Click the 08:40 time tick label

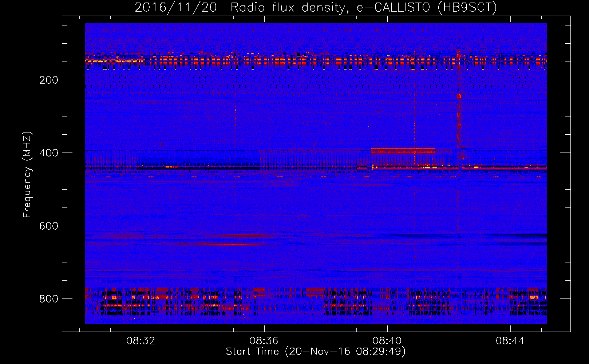pyautogui.click(x=387, y=341)
